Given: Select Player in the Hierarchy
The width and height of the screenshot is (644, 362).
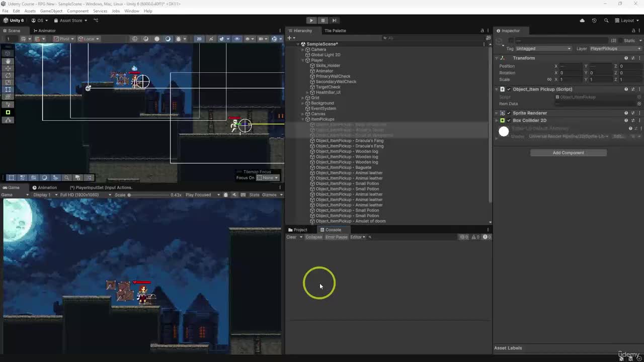Looking at the screenshot, I should (317, 60).
